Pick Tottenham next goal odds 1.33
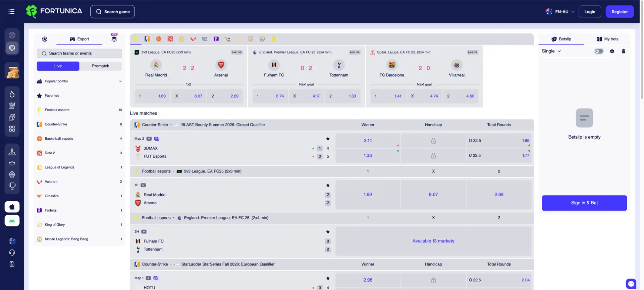Viewport: 644px width, 290px height. pos(342,96)
